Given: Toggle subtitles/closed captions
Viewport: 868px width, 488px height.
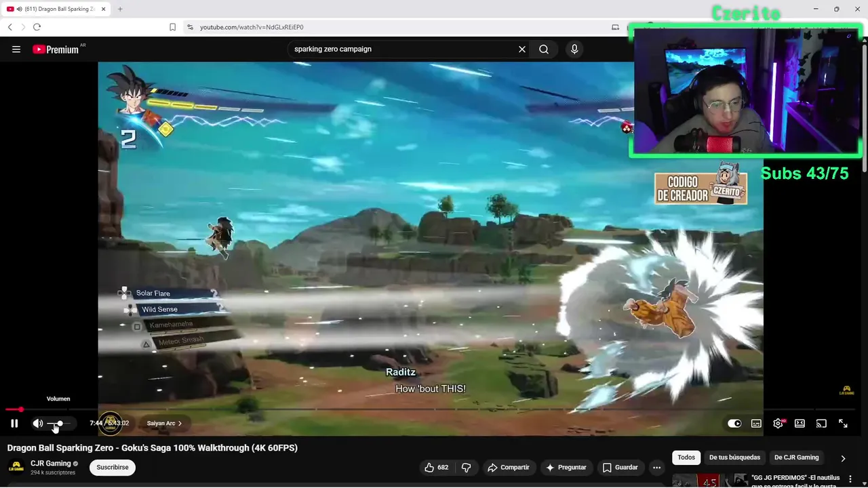Looking at the screenshot, I should pos(756,424).
